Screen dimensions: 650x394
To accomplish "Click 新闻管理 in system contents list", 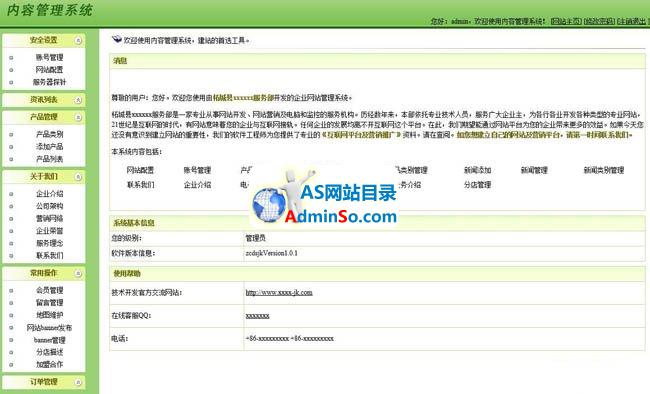I will point(534,170).
